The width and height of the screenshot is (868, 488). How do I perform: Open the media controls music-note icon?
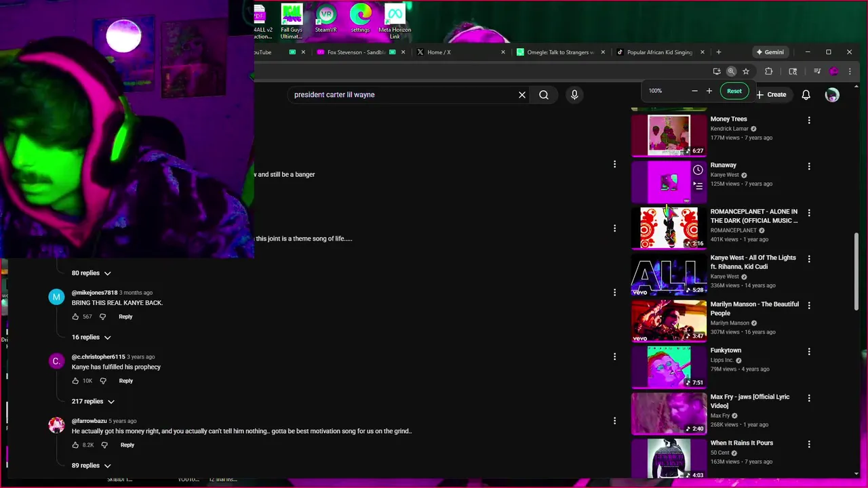(x=817, y=71)
